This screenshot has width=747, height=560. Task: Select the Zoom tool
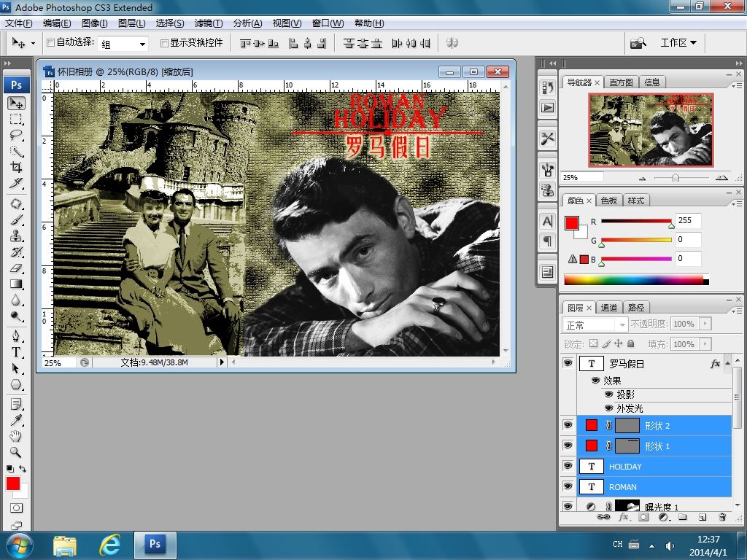pos(16,452)
